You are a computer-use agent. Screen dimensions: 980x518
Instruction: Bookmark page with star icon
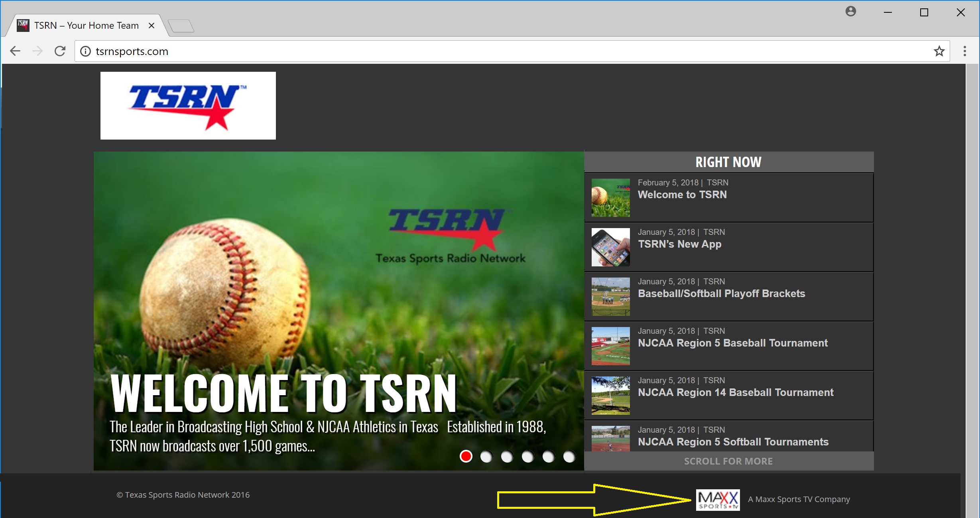point(939,51)
